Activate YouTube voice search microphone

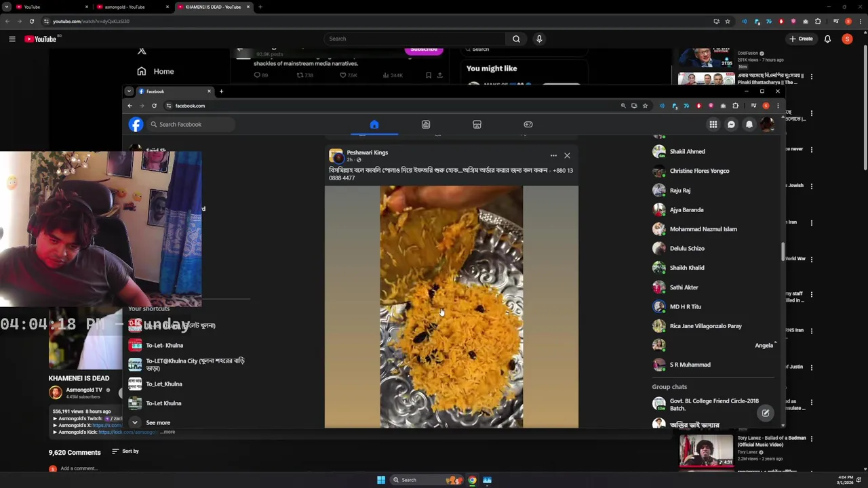(x=539, y=39)
